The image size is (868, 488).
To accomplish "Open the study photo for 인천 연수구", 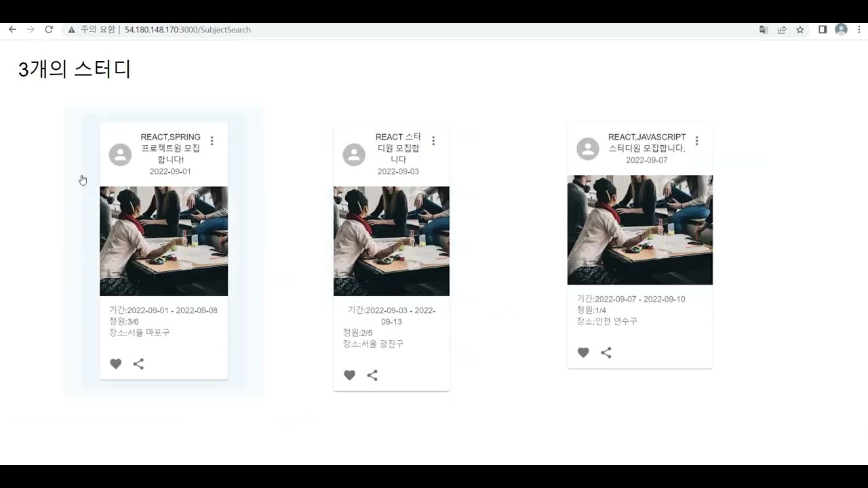I will point(639,230).
